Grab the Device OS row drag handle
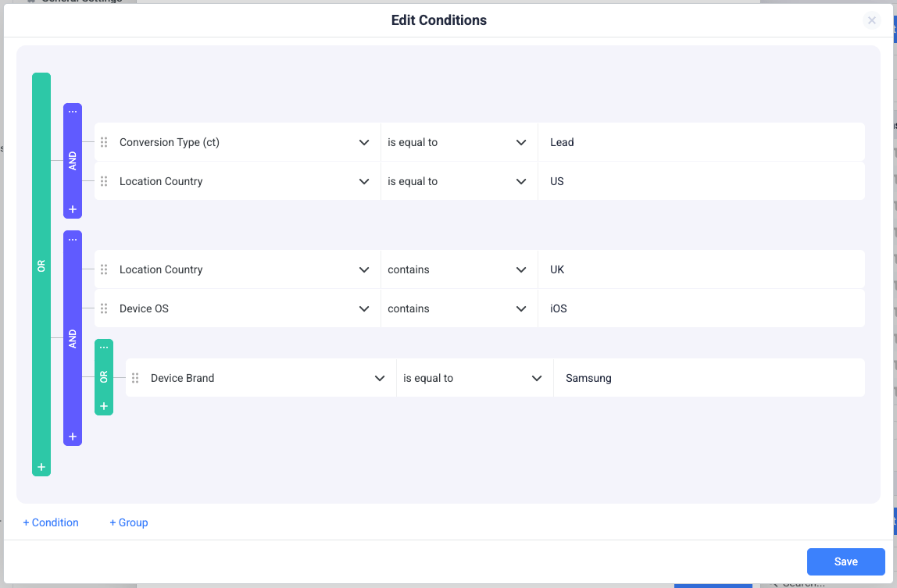The height and width of the screenshot is (588, 897). click(104, 308)
